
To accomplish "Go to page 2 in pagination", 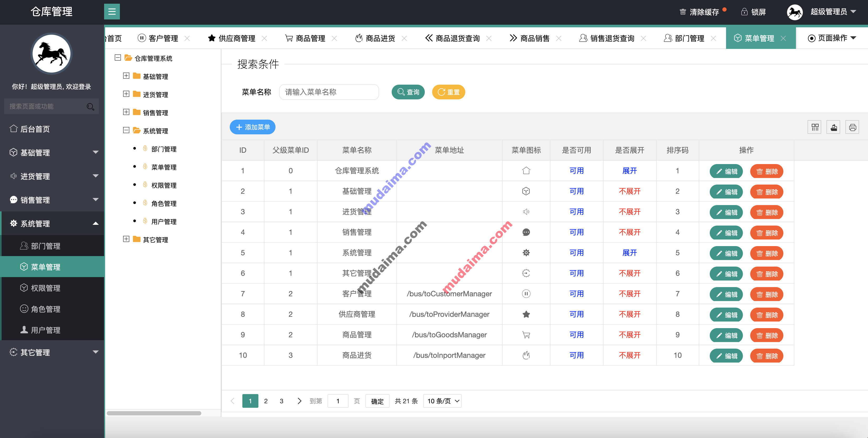I will pos(266,401).
